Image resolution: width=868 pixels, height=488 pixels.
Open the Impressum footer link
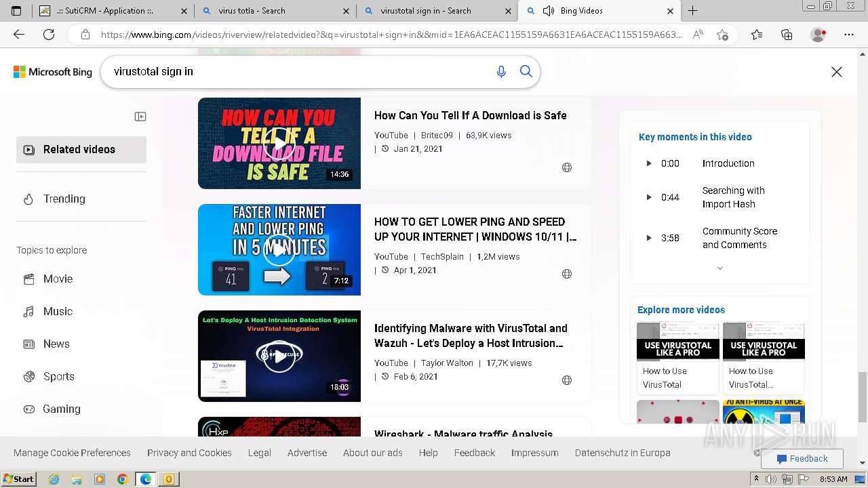535,453
